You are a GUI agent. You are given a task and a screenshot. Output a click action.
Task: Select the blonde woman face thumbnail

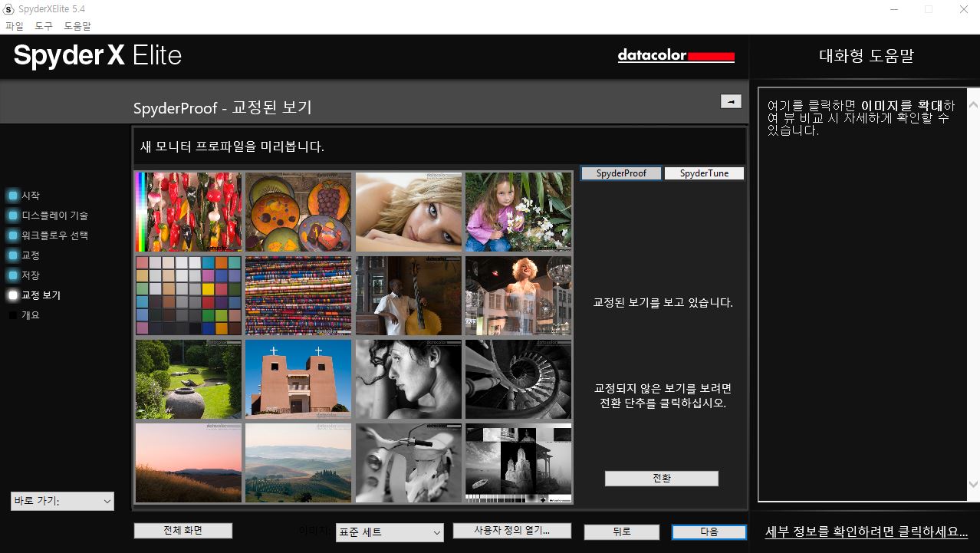409,212
